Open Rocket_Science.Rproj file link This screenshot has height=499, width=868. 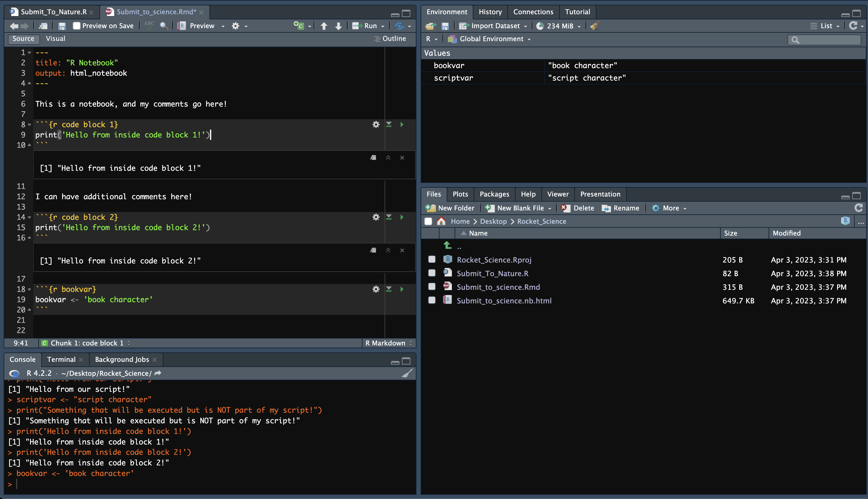coord(494,260)
